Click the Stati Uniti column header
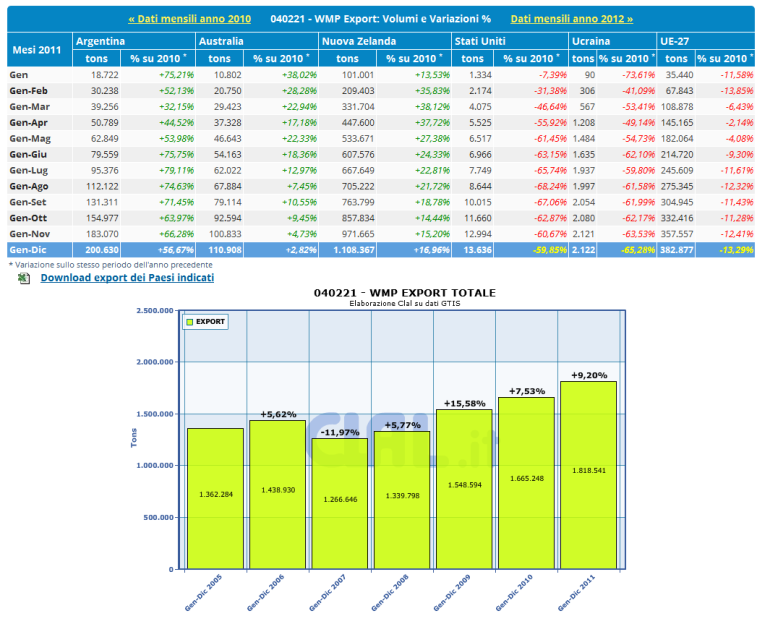The width and height of the screenshot is (757, 619). pyautogui.click(x=477, y=42)
